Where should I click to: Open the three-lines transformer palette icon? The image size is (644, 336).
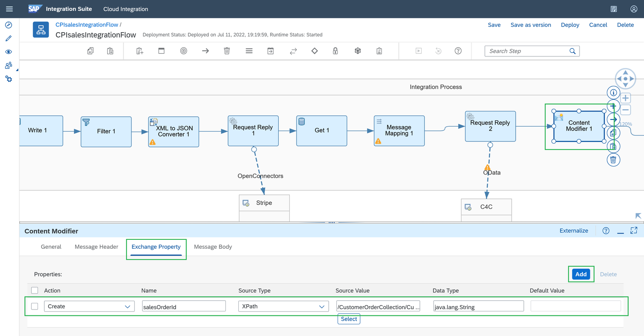coord(249,51)
